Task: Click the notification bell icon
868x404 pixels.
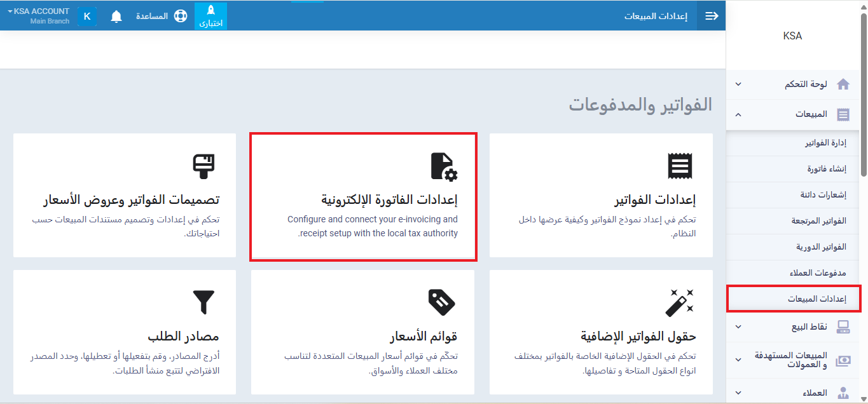Action: click(116, 17)
